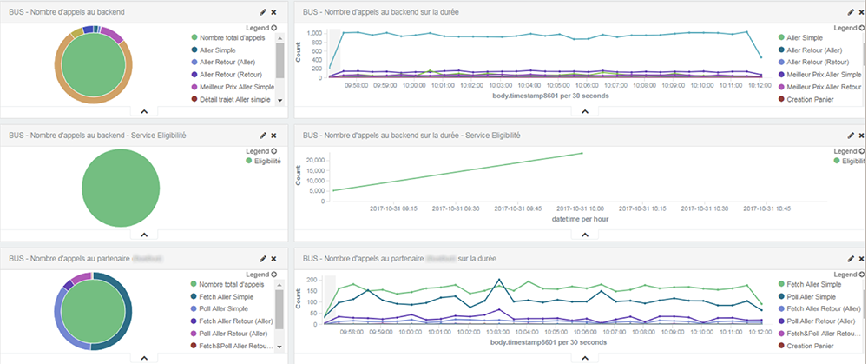Click the solid green Eligibilité pie chart
The image size is (868, 364).
[121, 189]
